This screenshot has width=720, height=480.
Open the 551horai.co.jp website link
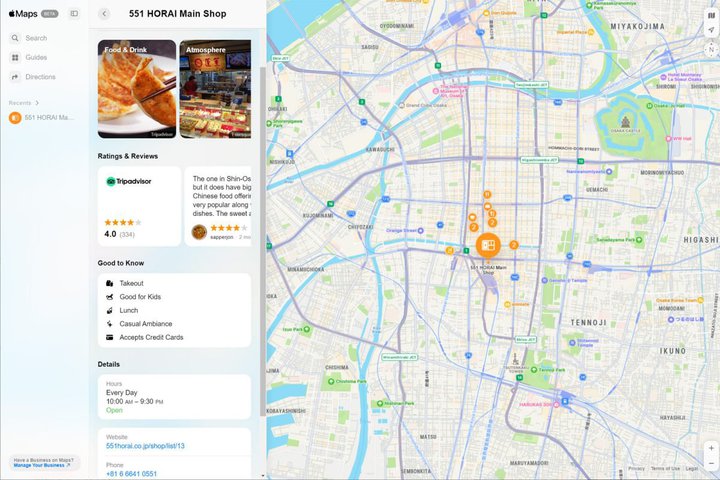(x=145, y=446)
